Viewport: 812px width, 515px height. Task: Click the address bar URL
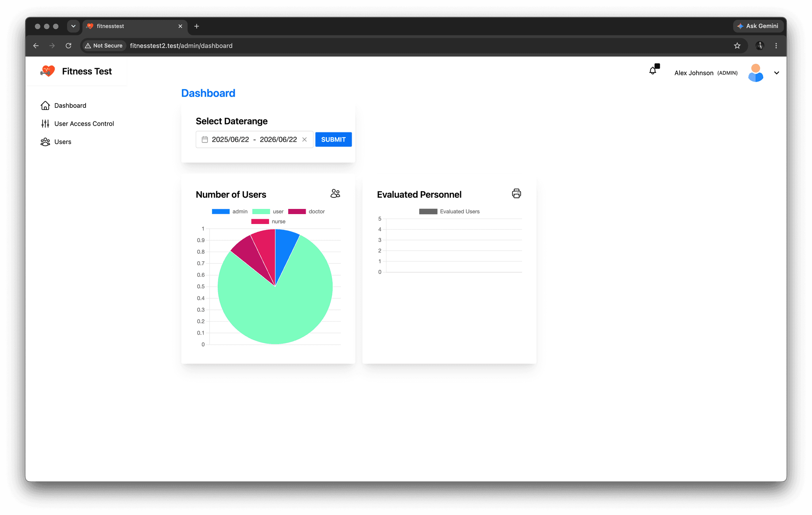(181, 46)
